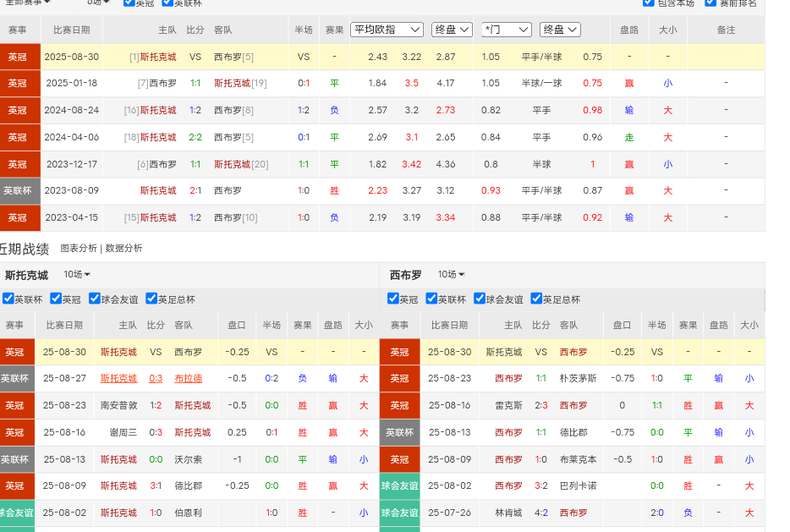Click 走 result in 2024-04-06 row
This screenshot has height=532, width=790.
629,137
